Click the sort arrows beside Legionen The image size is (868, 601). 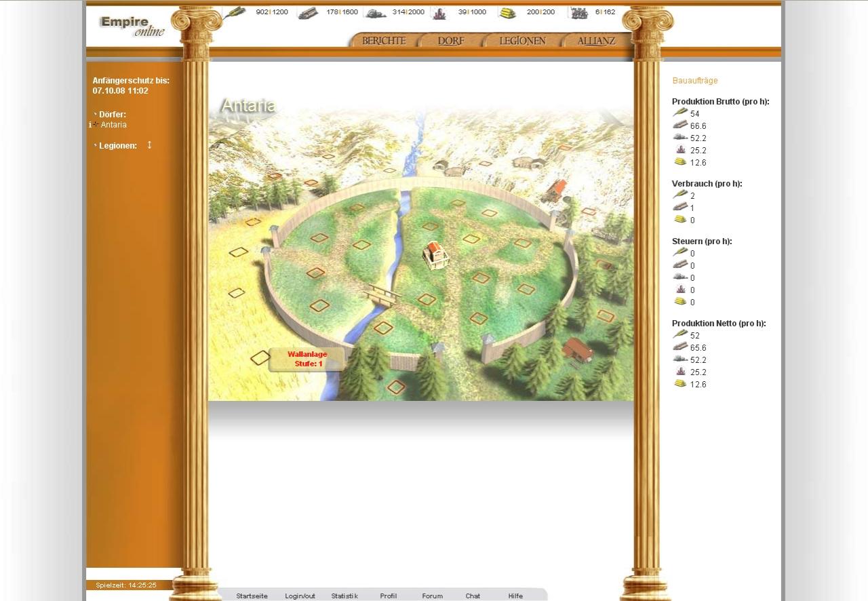pyautogui.click(x=149, y=144)
